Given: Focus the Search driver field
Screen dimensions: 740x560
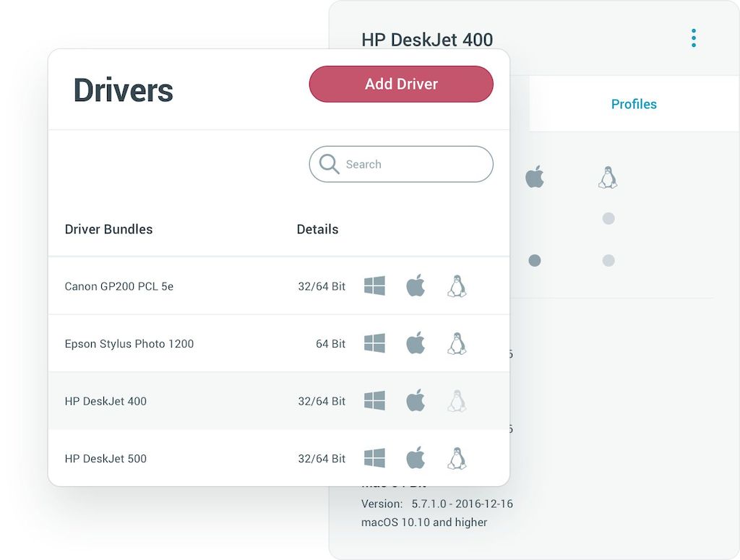Looking at the screenshot, I should click(401, 164).
